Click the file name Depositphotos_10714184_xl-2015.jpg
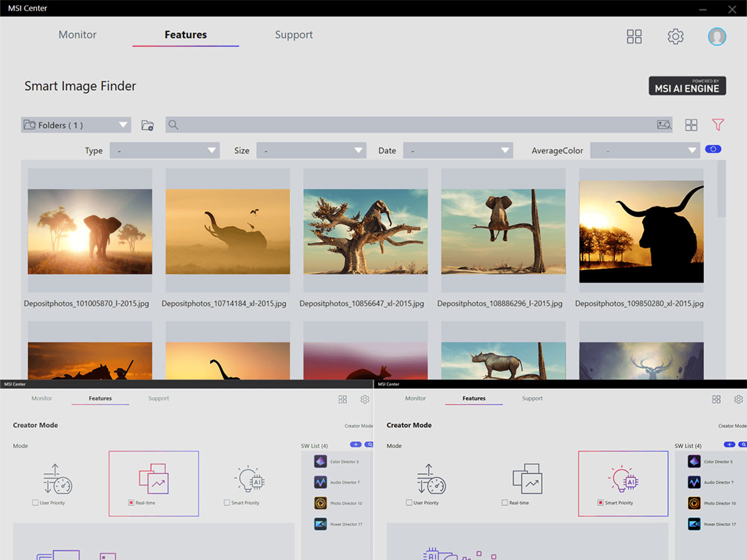Screen dimensions: 747x560 [224, 304]
